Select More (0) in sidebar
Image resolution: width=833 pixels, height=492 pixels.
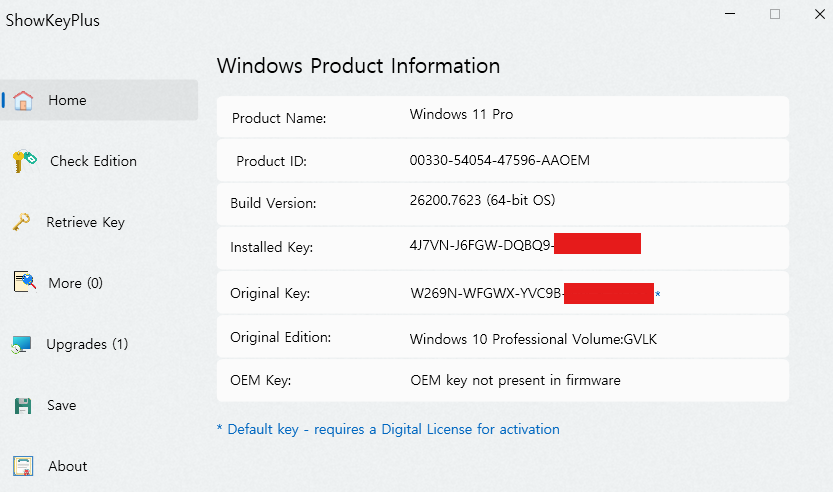[75, 283]
